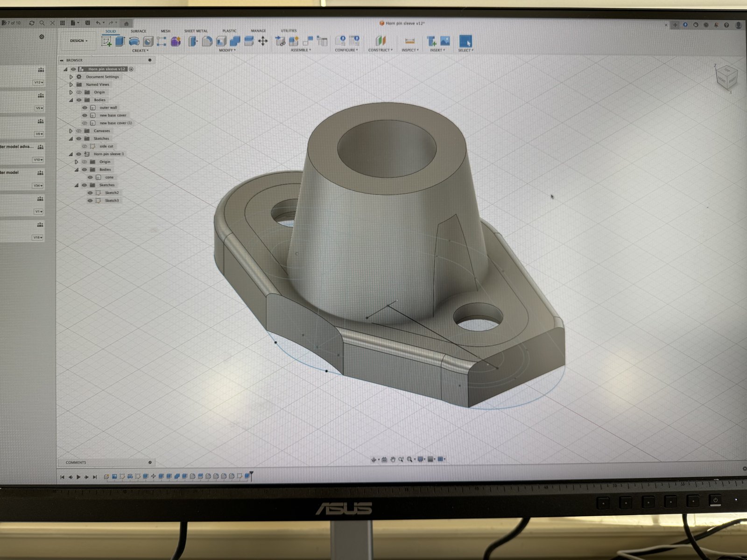Select the Fillet tool in Modify
Viewport: 747px width, 560px height.
(207, 42)
